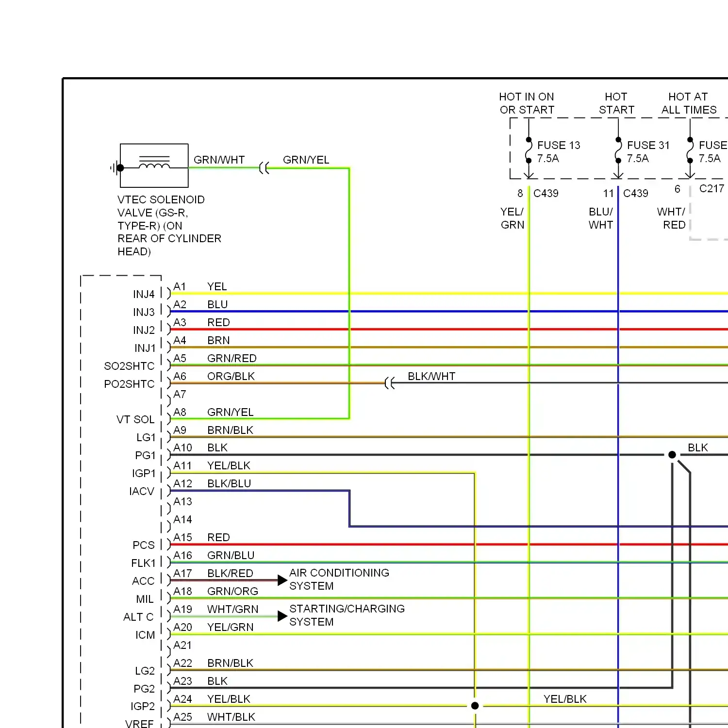
Task: Select the A18 GRN/ORG pin label
Action: [215, 591]
